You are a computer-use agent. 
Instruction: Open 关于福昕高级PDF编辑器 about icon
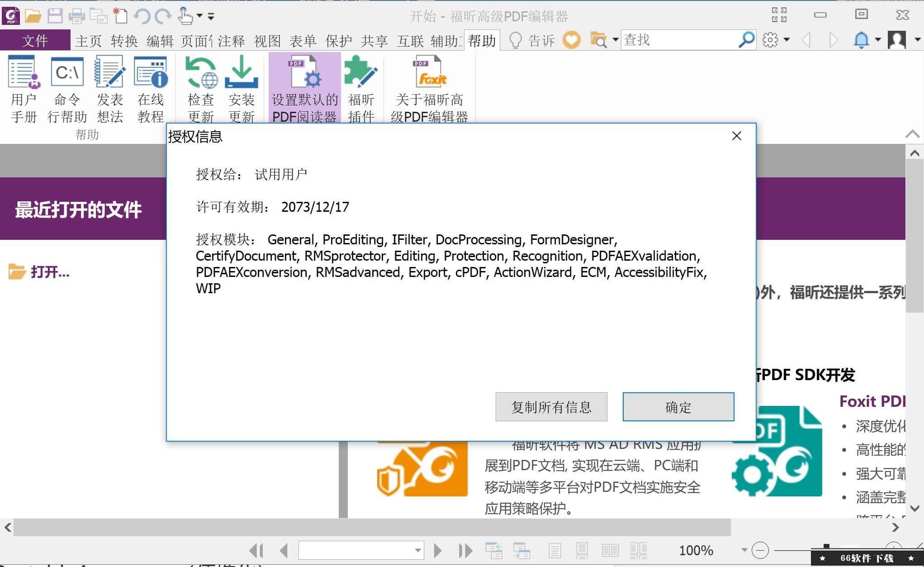429,89
